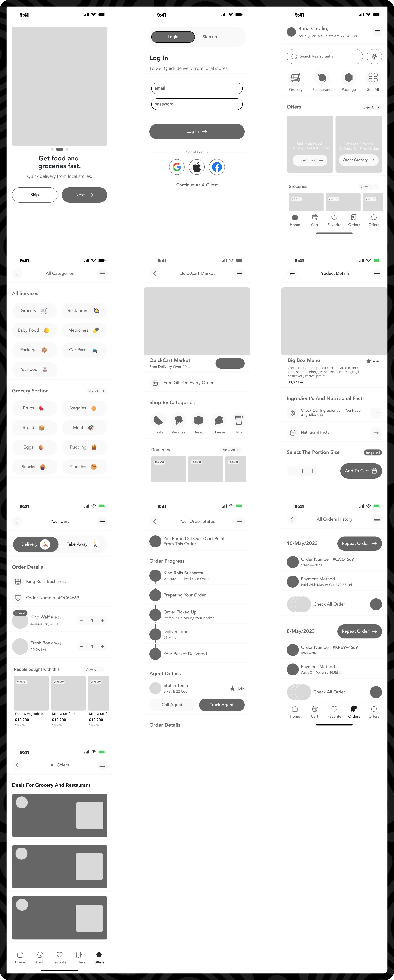Click Log In button on login screen
The height and width of the screenshot is (980, 394).
click(x=196, y=131)
